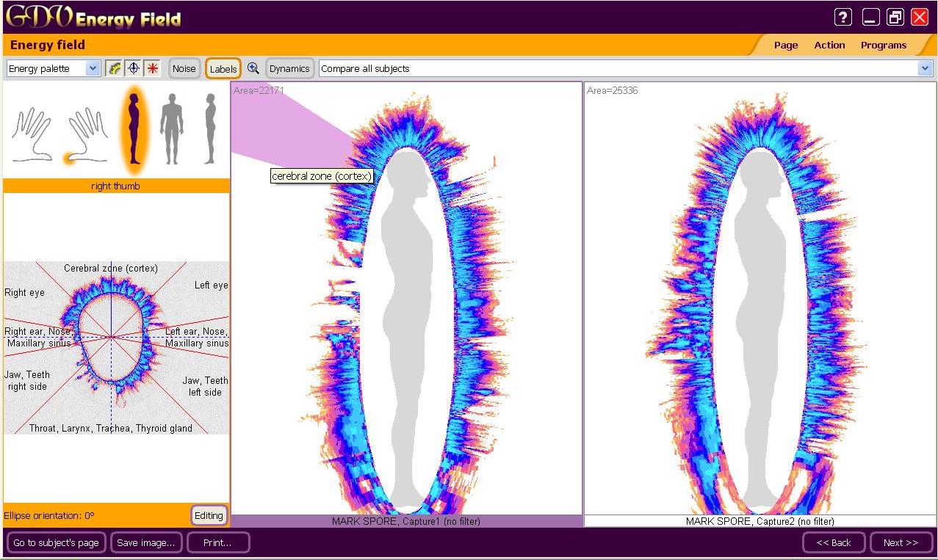This screenshot has width=938, height=560.
Task: Click the Save image... button
Action: pos(146,542)
